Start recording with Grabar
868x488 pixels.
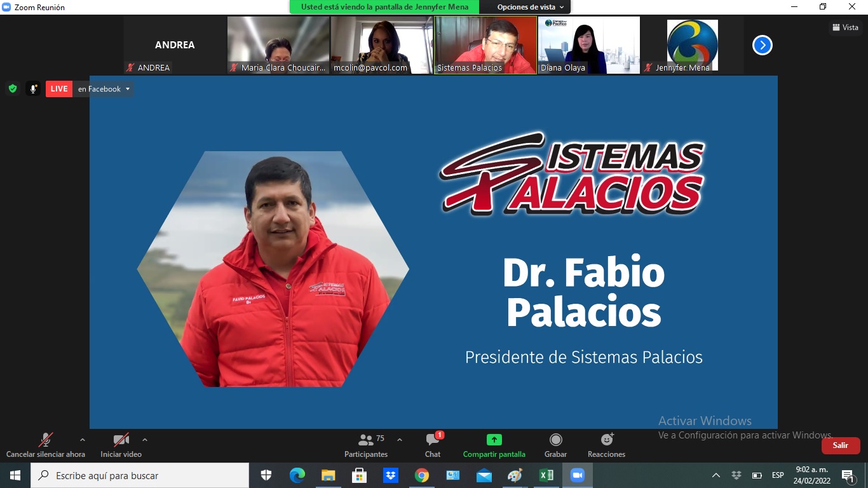click(555, 445)
